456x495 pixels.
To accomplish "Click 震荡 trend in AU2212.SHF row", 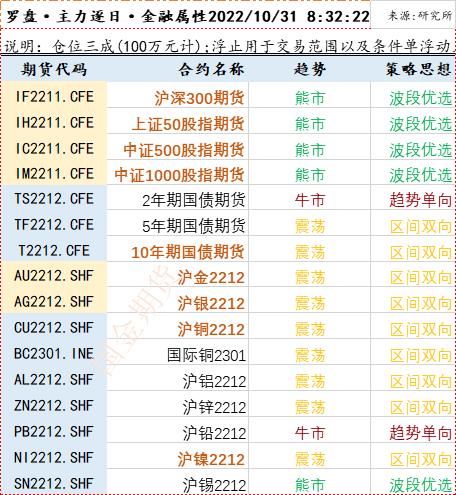I will pyautogui.click(x=310, y=277).
